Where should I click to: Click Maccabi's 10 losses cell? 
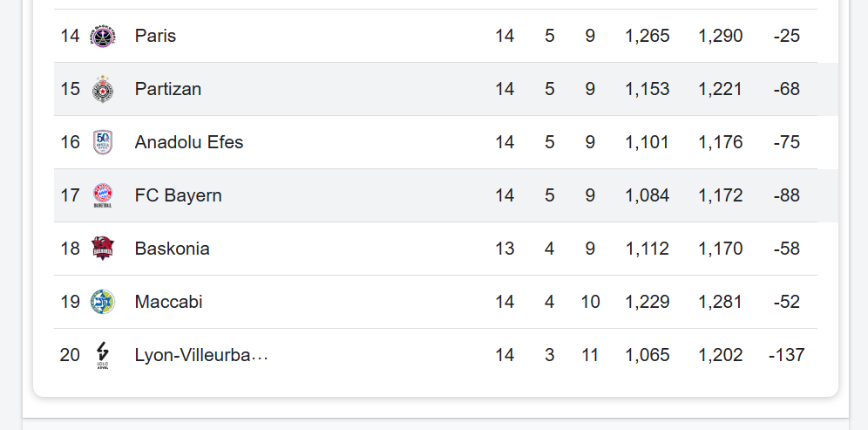coord(590,302)
